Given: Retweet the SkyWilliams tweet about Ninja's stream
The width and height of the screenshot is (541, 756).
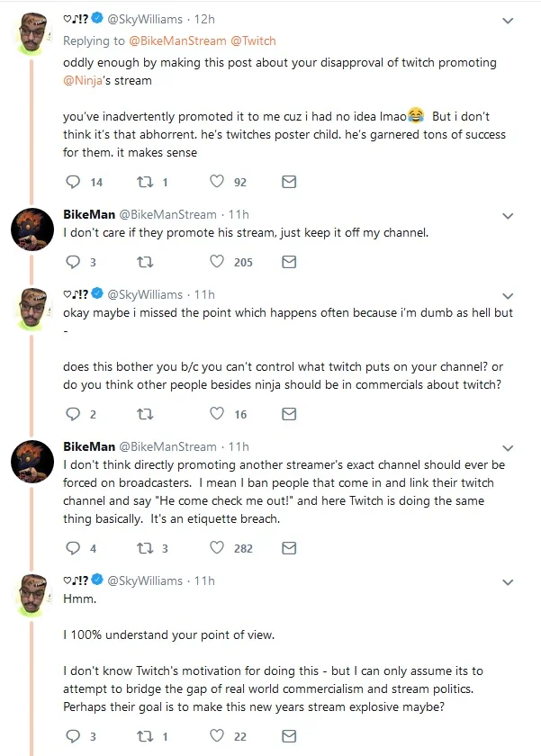Looking at the screenshot, I should [145, 182].
